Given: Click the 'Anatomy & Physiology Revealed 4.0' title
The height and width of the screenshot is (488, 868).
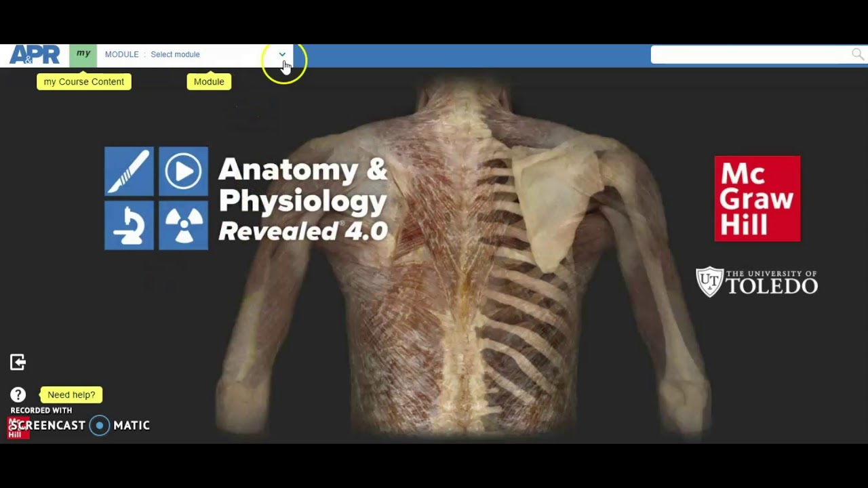Looking at the screenshot, I should click(302, 199).
